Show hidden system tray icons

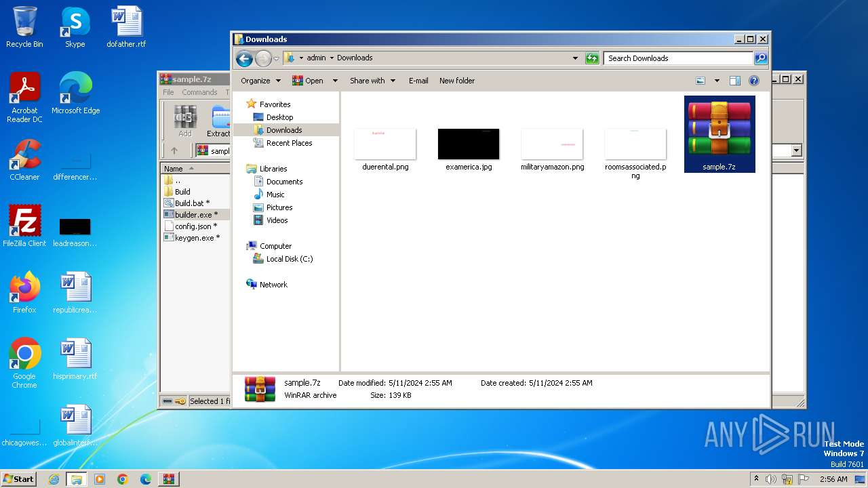[756, 479]
